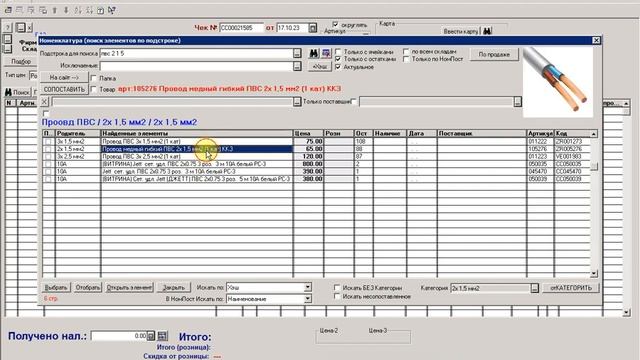Click the first icon in the top toolbar
Image resolution: width=640 pixels, height=360 pixels.
[8, 10]
